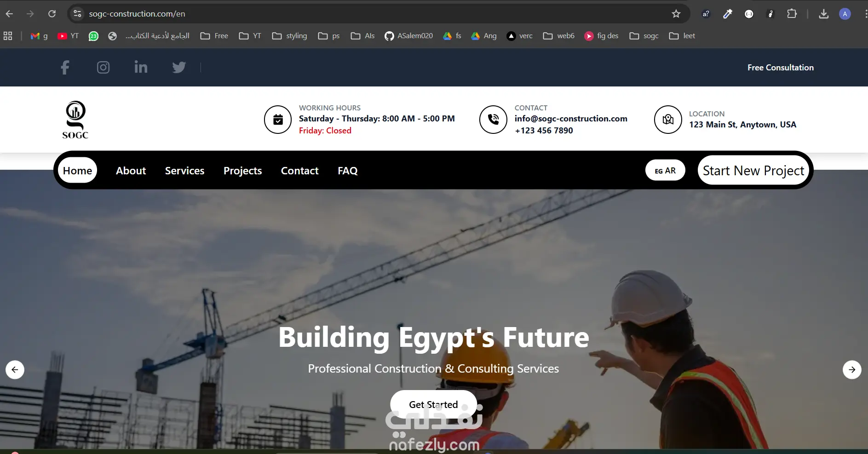Click the +123 456 7890 phone number
The width and height of the screenshot is (868, 454).
point(544,131)
